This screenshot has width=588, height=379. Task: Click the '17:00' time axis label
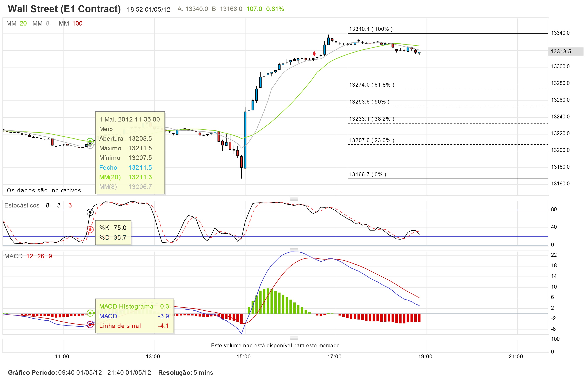[334, 357]
